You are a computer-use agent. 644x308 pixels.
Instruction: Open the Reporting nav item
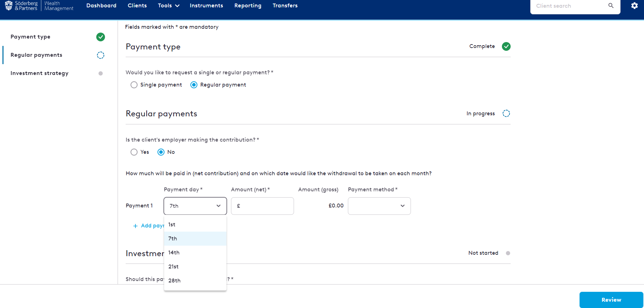pyautogui.click(x=248, y=6)
